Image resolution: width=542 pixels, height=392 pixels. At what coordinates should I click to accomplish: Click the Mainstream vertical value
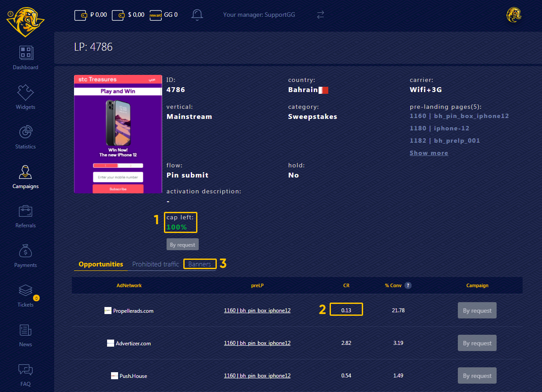pos(189,117)
